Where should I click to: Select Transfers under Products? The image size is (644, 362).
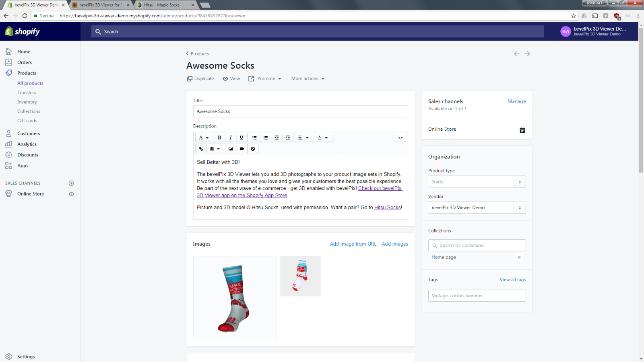click(x=27, y=93)
